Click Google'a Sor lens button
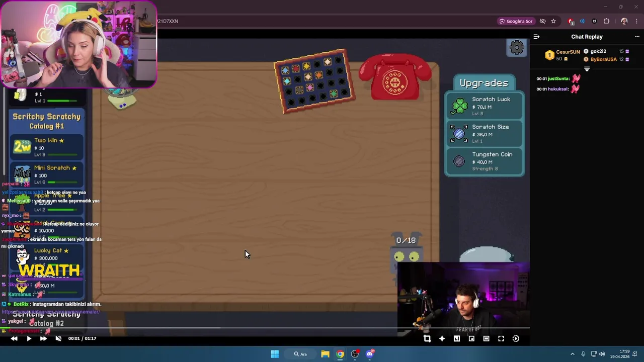Image resolution: width=644 pixels, height=362 pixels. [516, 21]
